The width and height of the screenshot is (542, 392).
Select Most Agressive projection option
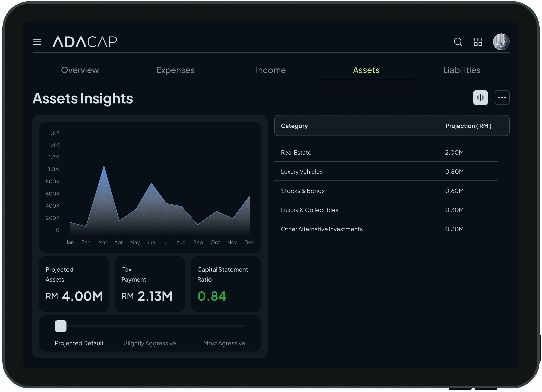(224, 343)
